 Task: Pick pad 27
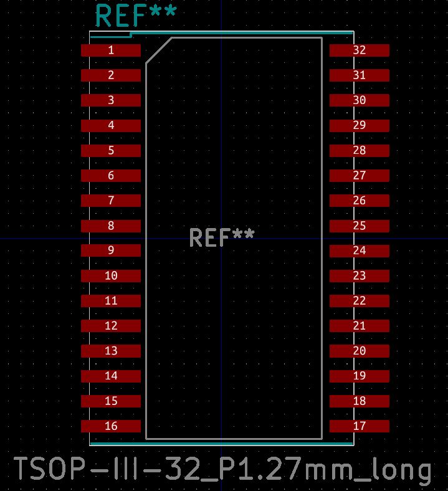[x=360, y=175]
